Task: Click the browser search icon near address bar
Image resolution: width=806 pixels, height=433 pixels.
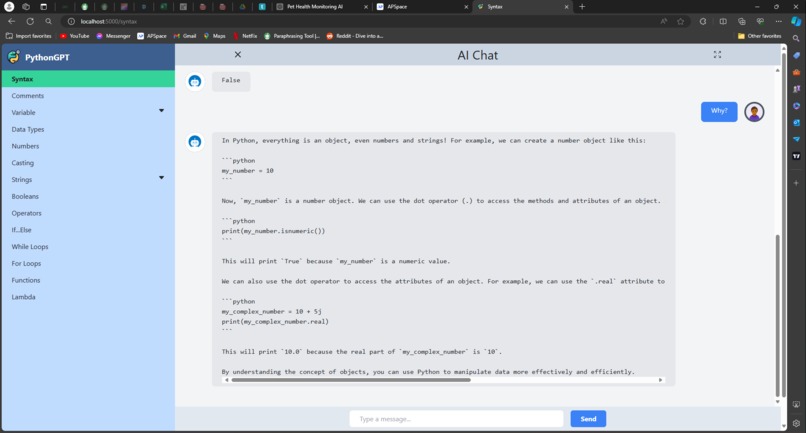Action: click(x=48, y=21)
